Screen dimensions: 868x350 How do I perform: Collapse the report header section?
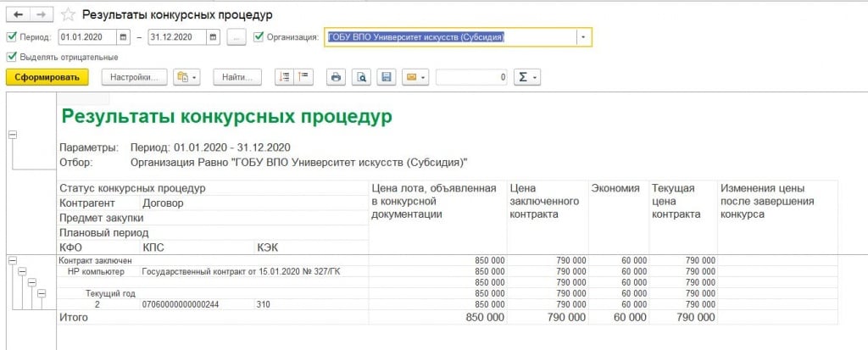click(12, 135)
